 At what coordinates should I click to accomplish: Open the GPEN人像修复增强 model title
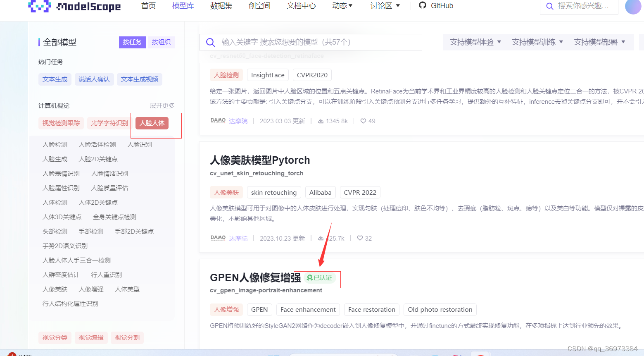pyautogui.click(x=255, y=278)
